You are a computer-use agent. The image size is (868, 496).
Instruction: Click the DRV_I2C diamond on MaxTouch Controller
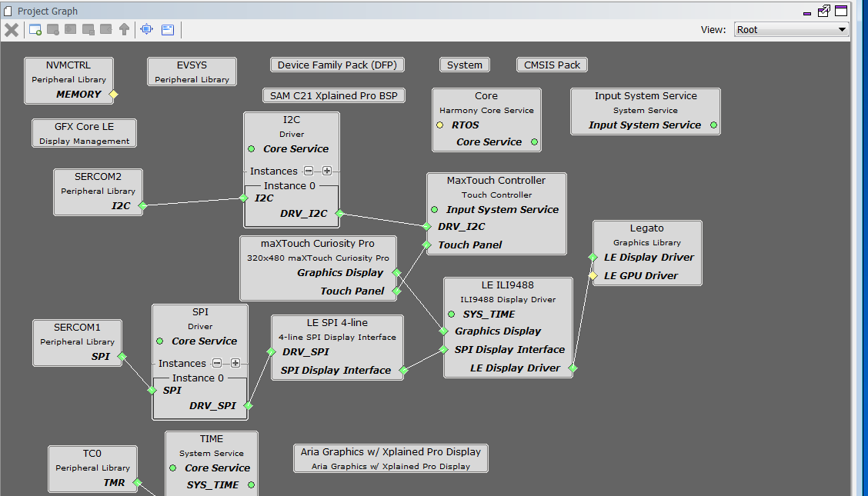click(427, 226)
